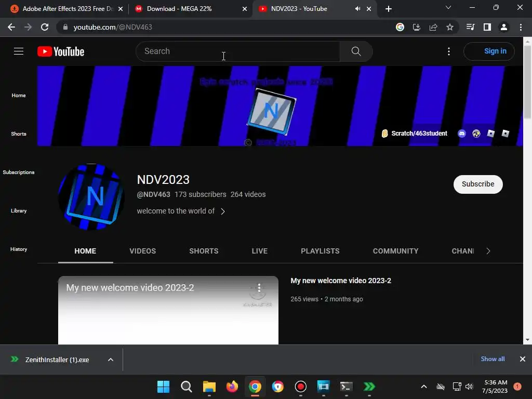The height and width of the screenshot is (399, 532).
Task: Switch to Adobe After Effects tab
Action: (67, 9)
